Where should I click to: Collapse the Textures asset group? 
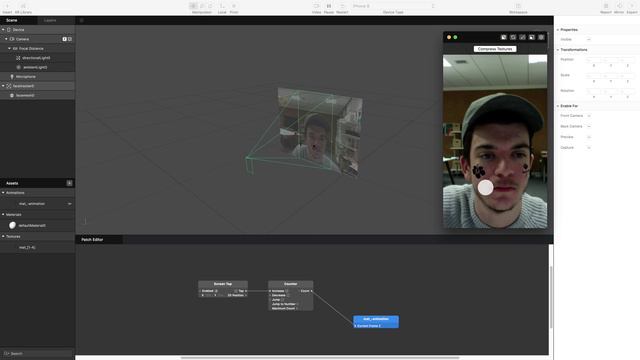tap(3, 236)
